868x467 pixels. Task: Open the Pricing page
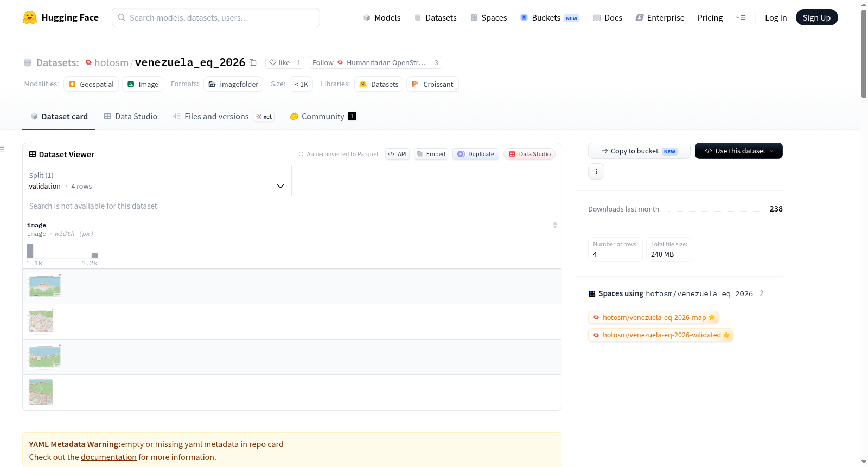tap(710, 17)
